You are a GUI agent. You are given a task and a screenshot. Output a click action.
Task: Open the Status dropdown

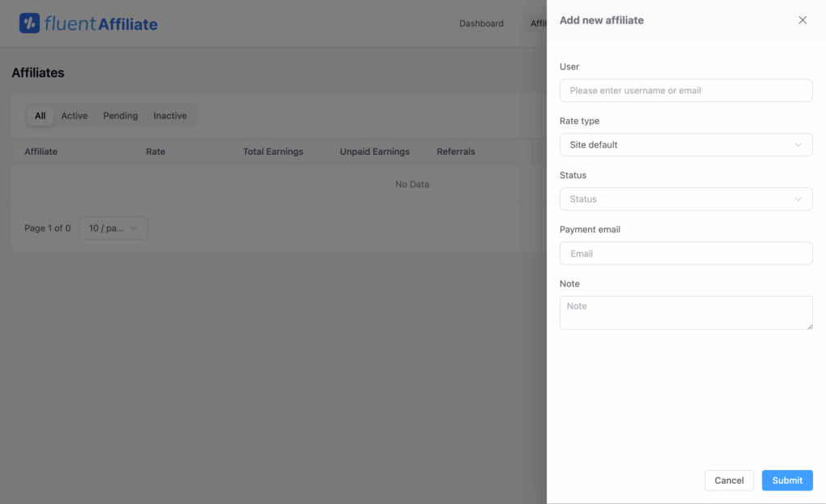coord(686,198)
